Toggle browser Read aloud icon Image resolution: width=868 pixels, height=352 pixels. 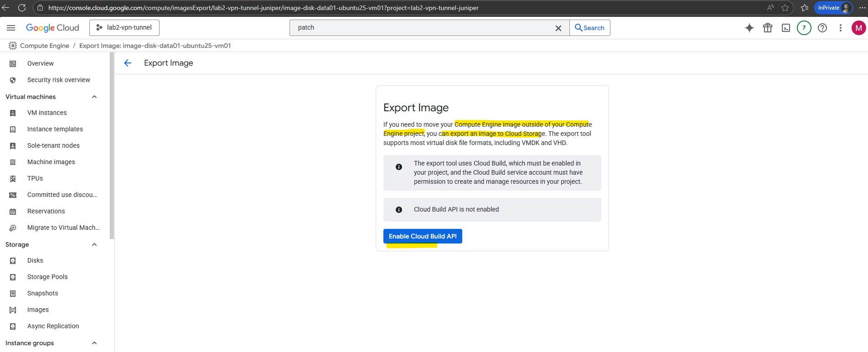pyautogui.click(x=770, y=8)
